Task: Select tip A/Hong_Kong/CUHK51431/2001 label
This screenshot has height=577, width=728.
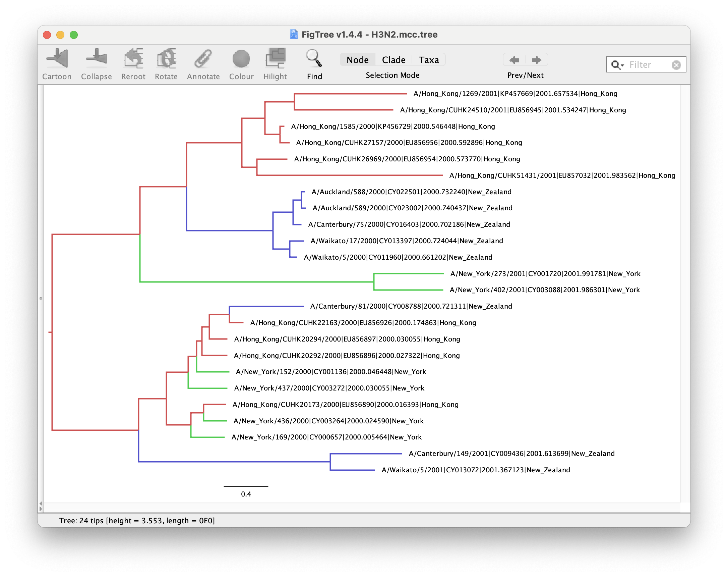Action: click(562, 175)
